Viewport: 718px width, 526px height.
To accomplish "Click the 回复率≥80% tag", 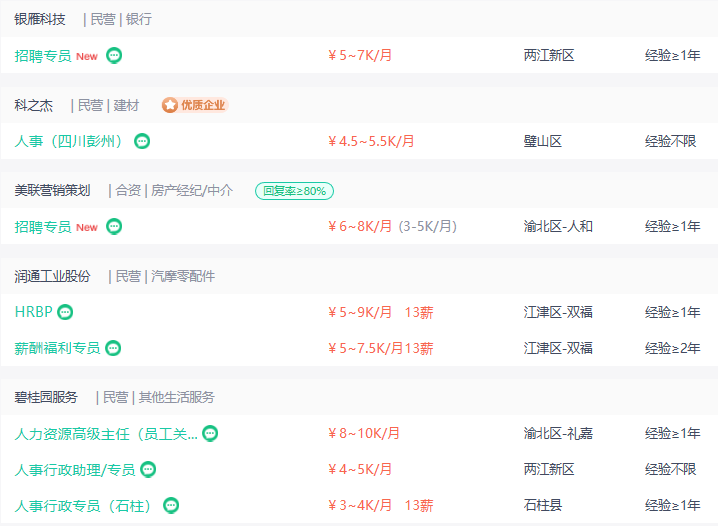I will 294,191.
